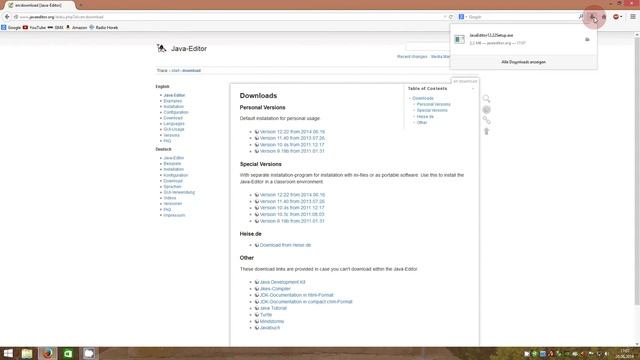Open the Firefox hamburger menu
The height and width of the screenshot is (360, 640).
(x=633, y=17)
